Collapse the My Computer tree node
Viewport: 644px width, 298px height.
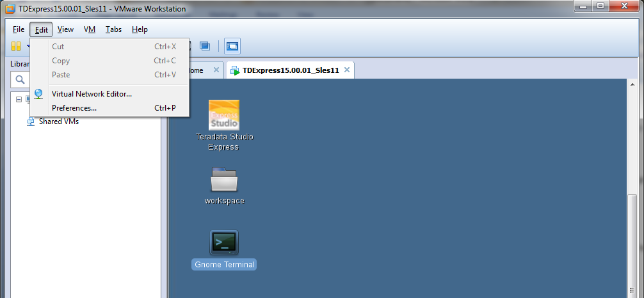tap(19, 99)
